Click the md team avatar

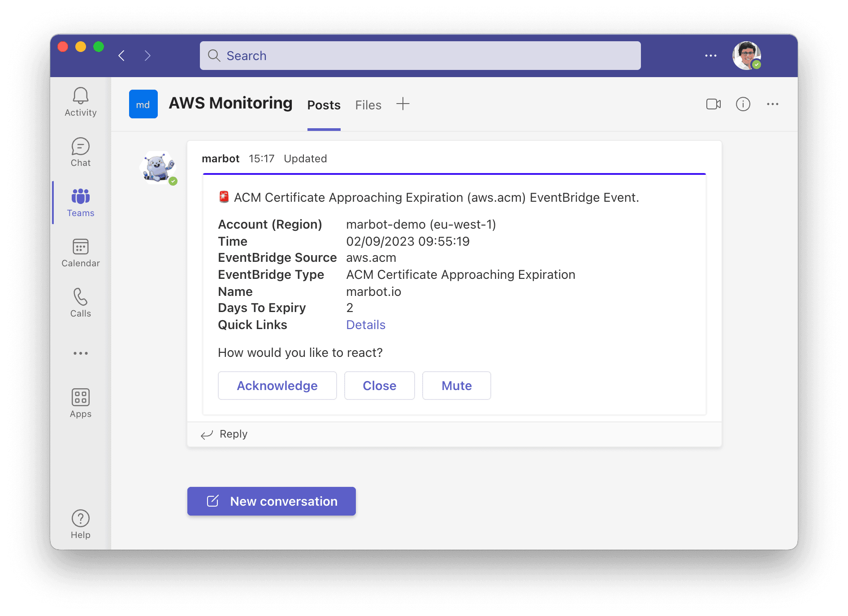[143, 104]
